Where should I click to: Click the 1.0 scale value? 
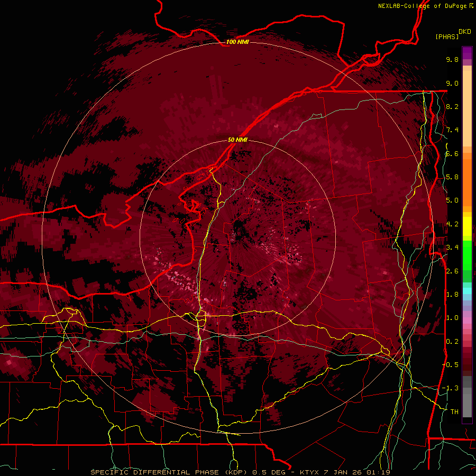(x=452, y=318)
